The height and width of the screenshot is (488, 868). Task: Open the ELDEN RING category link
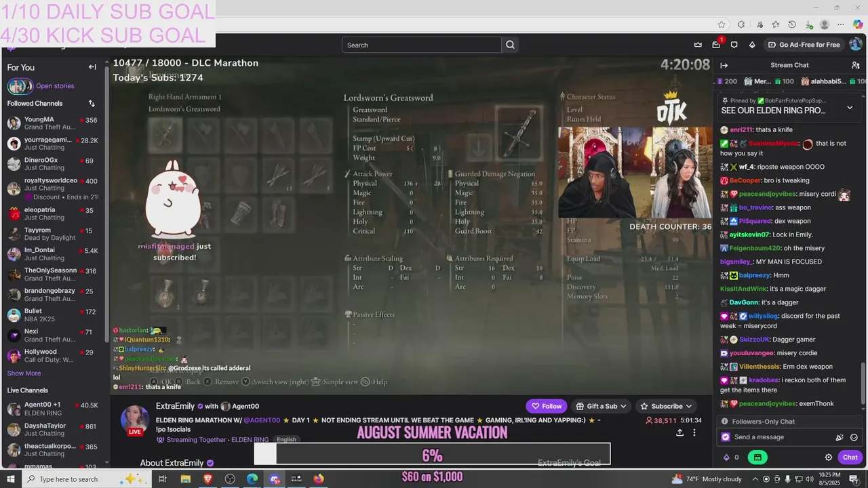coord(250,440)
